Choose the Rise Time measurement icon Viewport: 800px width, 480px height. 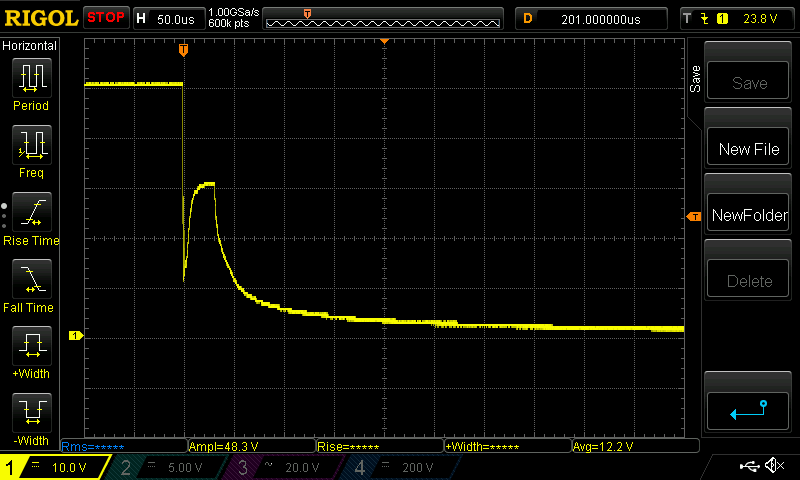tap(30, 212)
